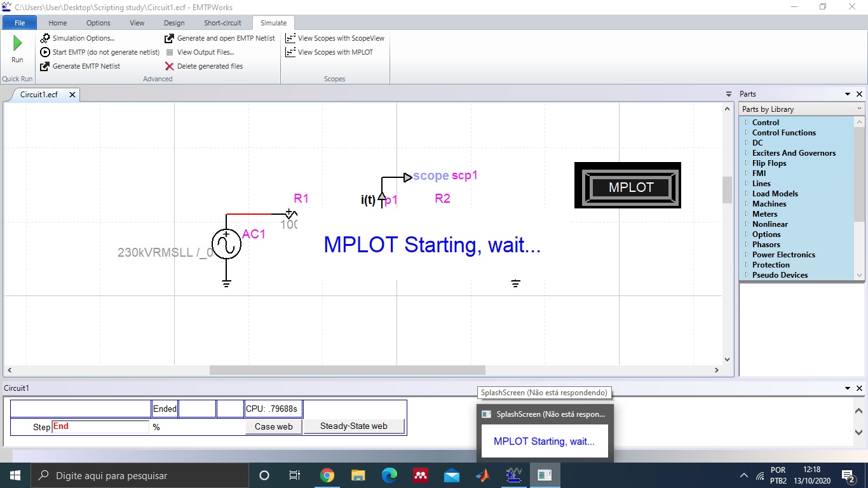The height and width of the screenshot is (488, 868).
Task: Close the Circuit1.ecf document tab
Action: (x=72, y=95)
